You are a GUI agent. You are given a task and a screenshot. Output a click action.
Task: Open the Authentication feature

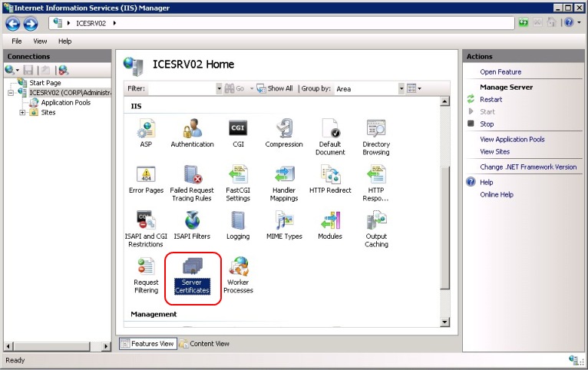pyautogui.click(x=192, y=133)
